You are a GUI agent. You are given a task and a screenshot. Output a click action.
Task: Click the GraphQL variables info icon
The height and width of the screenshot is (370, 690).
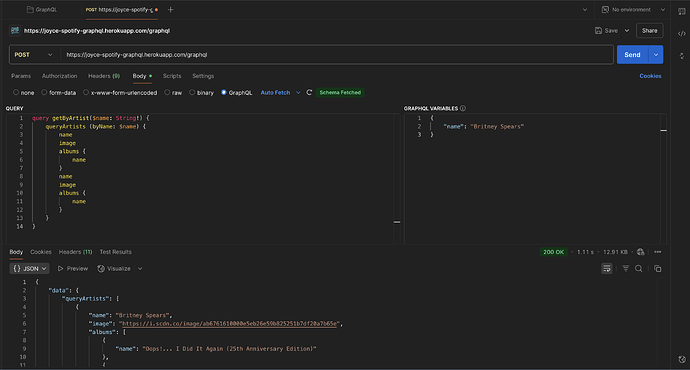click(x=462, y=108)
